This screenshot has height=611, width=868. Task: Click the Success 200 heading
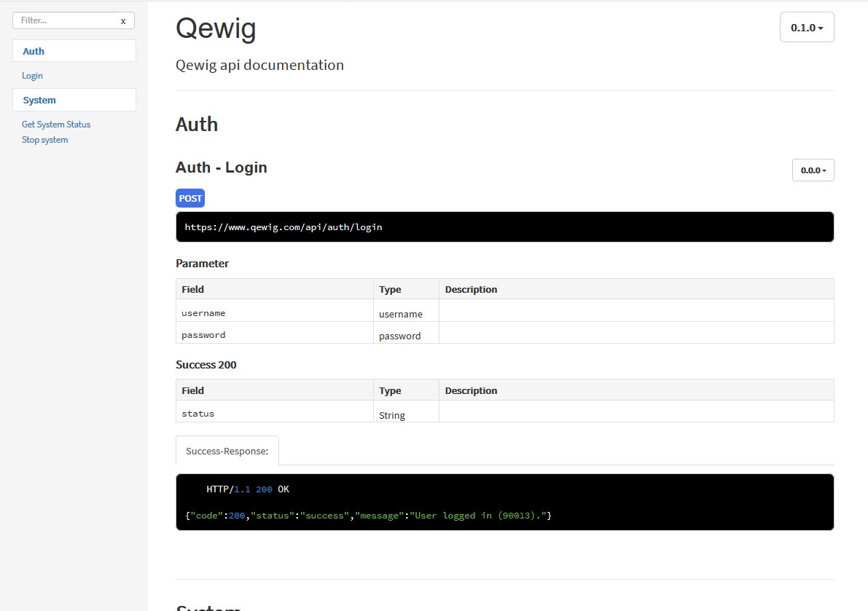[x=206, y=364]
